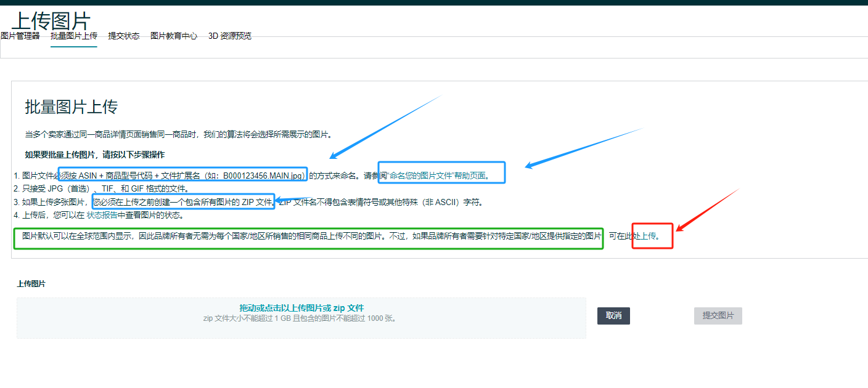The height and width of the screenshot is (388, 868).
Task: Open the 图片教育中心 tab
Action: click(x=174, y=36)
